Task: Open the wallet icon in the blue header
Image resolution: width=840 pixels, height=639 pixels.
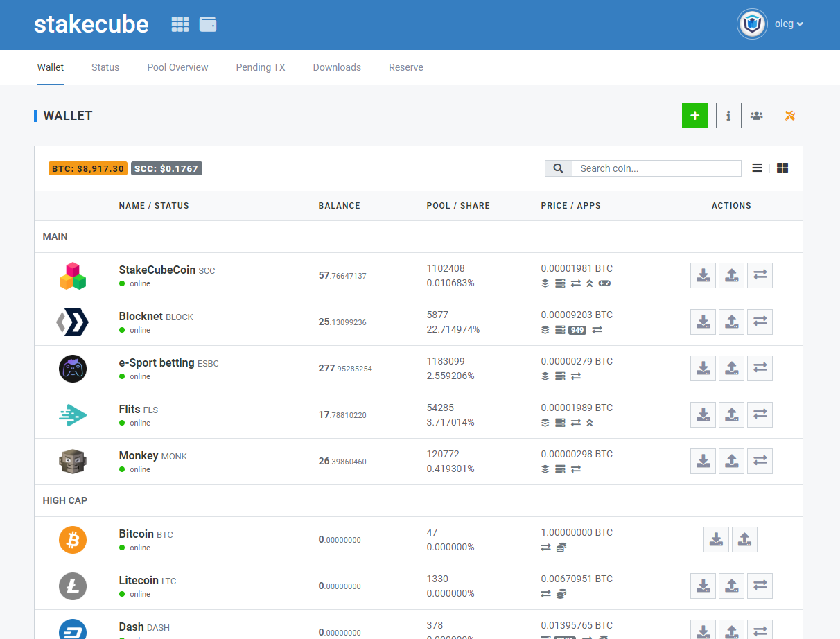Action: click(x=208, y=24)
